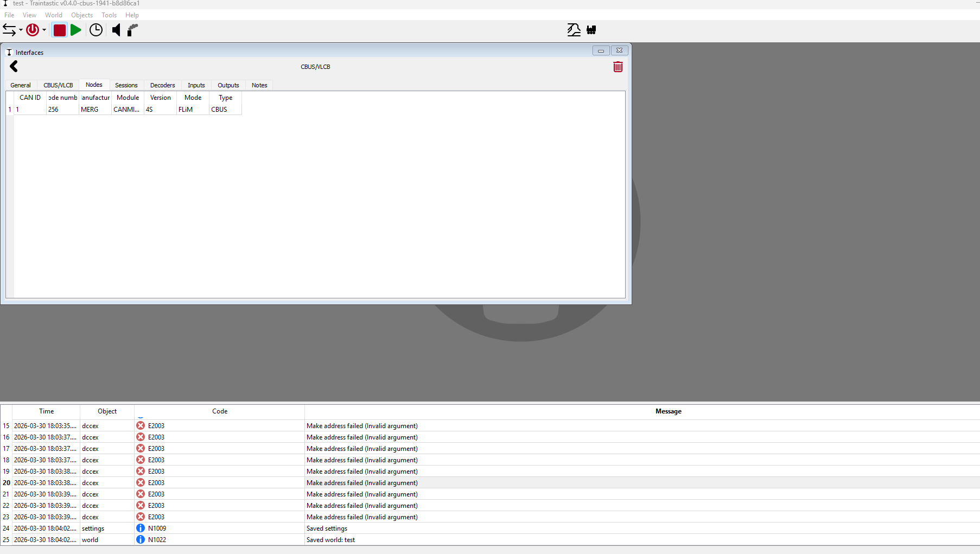Screen dimensions: 980x554
Task: Open the locomotive trains icon
Action: pyautogui.click(x=591, y=30)
